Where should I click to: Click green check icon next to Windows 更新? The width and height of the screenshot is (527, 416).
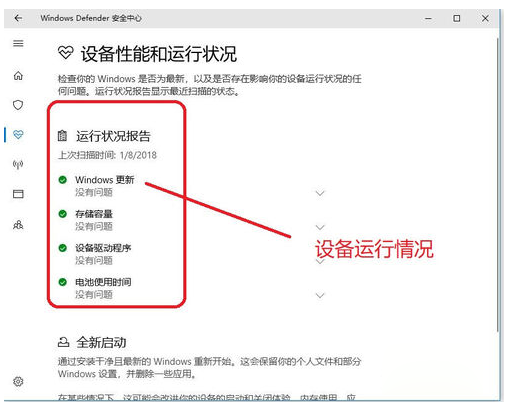[63, 180]
